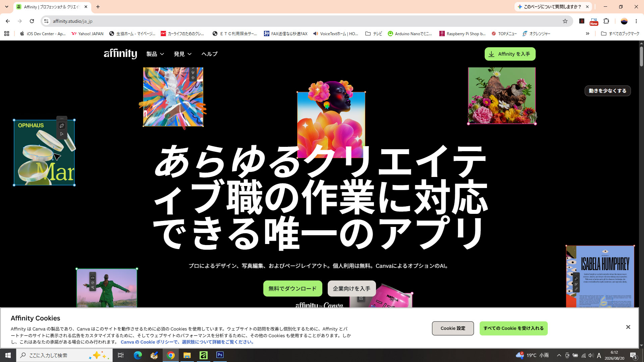
Task: Open the Yahoo! JAPAN bookmark
Action: pyautogui.click(x=88, y=34)
